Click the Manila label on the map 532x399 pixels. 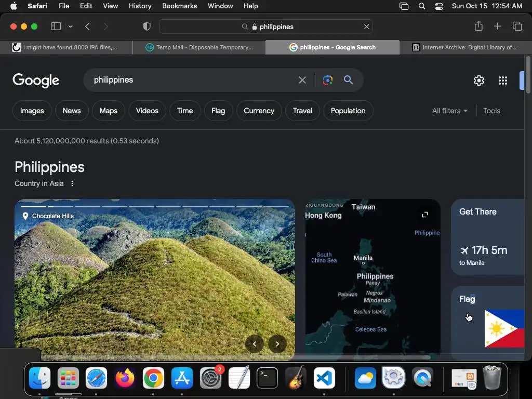[x=363, y=258]
